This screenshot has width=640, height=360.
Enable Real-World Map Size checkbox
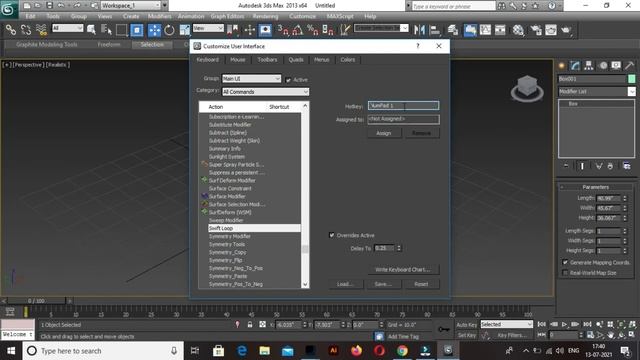click(565, 273)
